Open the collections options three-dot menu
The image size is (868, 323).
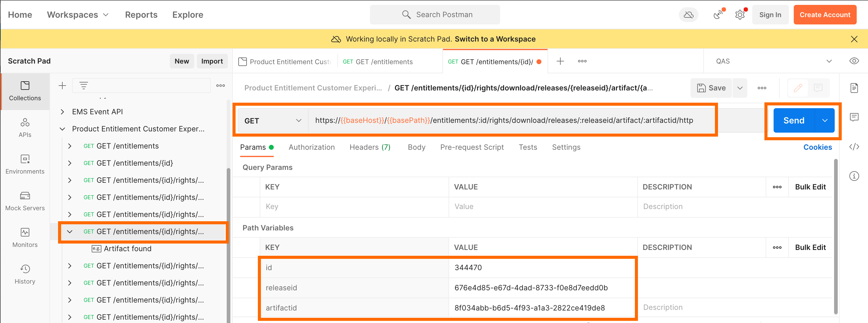click(x=220, y=86)
